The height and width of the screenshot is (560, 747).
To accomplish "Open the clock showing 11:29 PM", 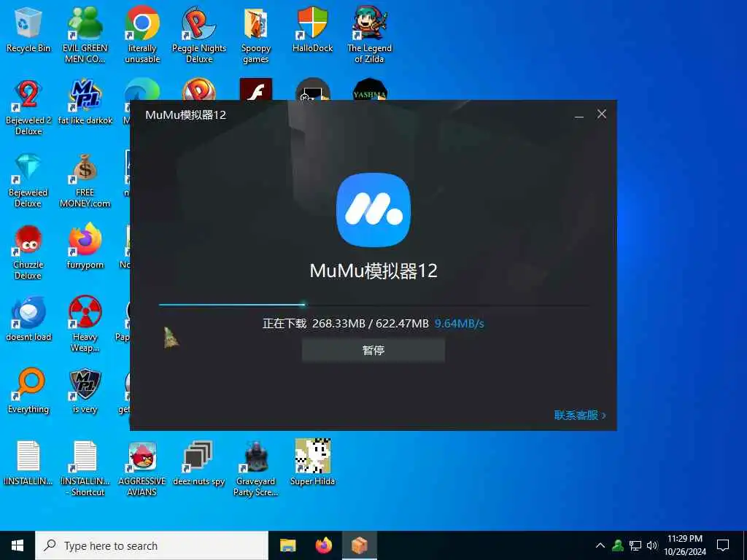I will pyautogui.click(x=685, y=545).
